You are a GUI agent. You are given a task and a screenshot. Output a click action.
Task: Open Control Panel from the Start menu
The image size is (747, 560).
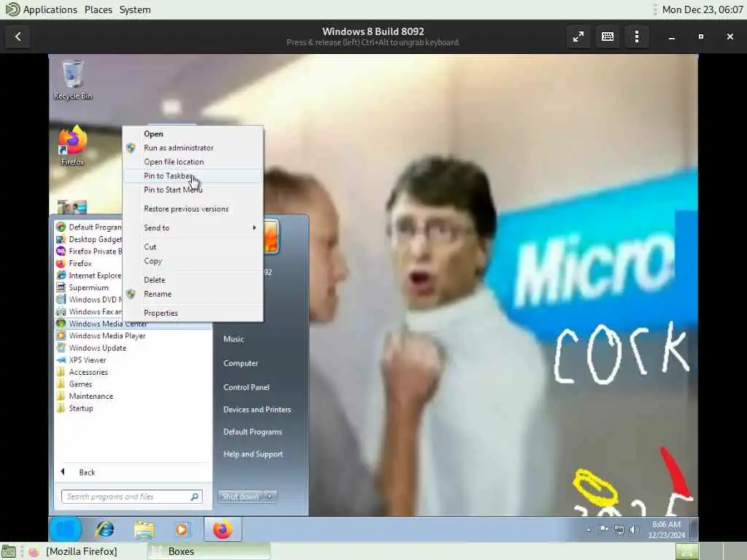pos(247,387)
